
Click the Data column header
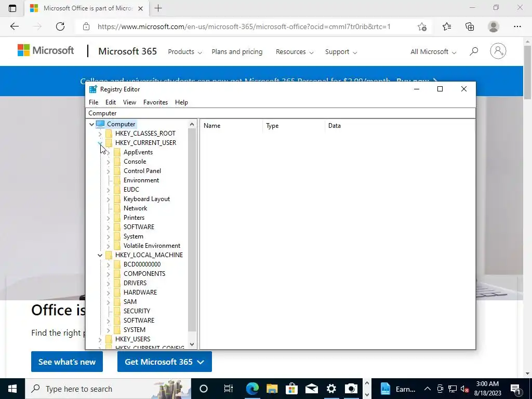(x=400, y=126)
